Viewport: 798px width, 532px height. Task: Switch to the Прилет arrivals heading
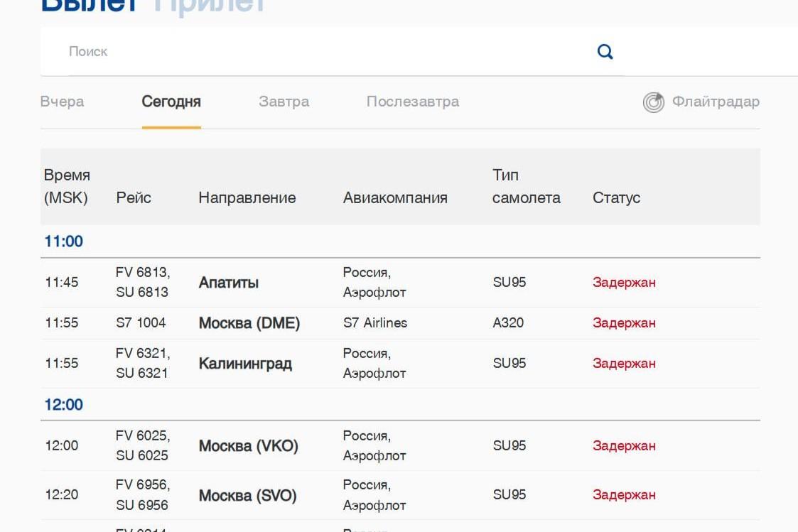pos(209,6)
